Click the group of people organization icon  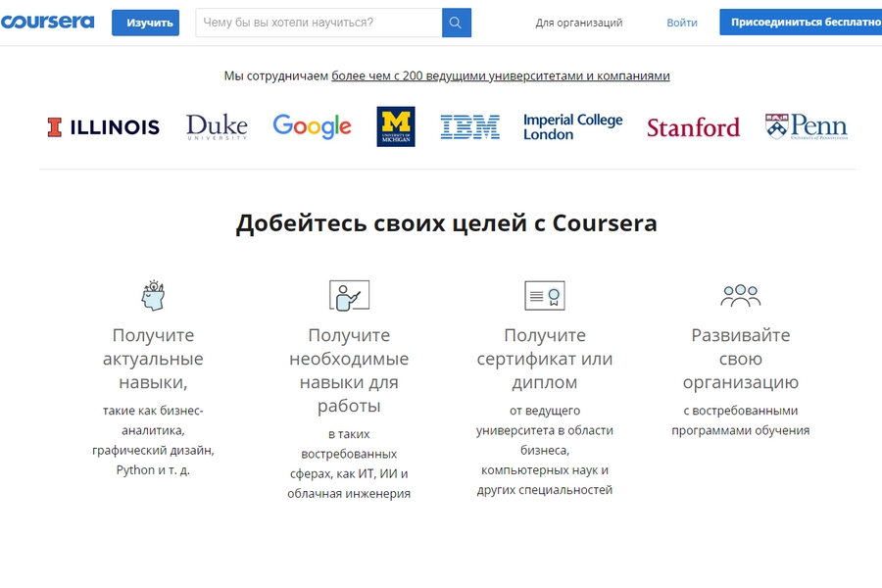(x=740, y=295)
